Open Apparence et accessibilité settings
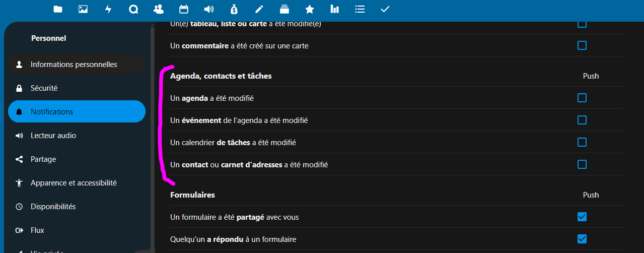 [x=74, y=183]
